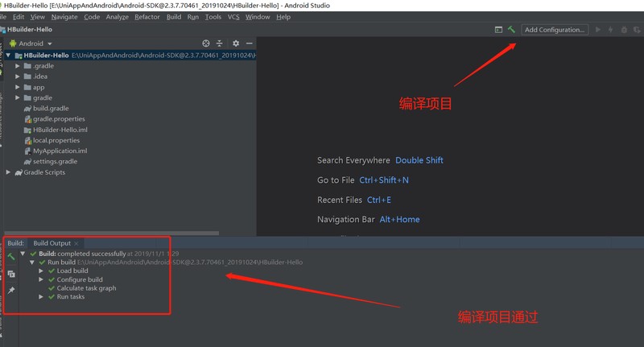Open the Tools menu
Viewport: 644px width, 347px height.
(x=213, y=17)
